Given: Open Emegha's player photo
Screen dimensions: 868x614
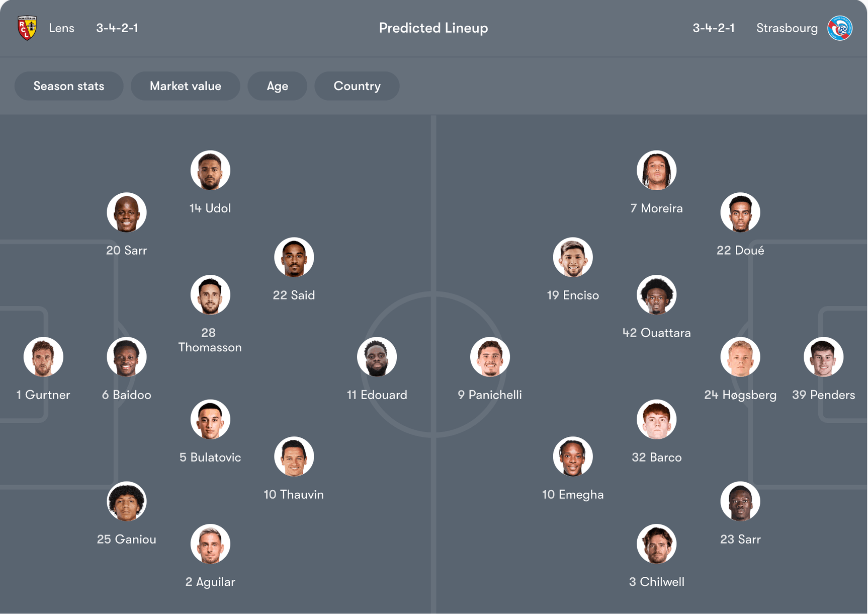Looking at the screenshot, I should tap(573, 456).
